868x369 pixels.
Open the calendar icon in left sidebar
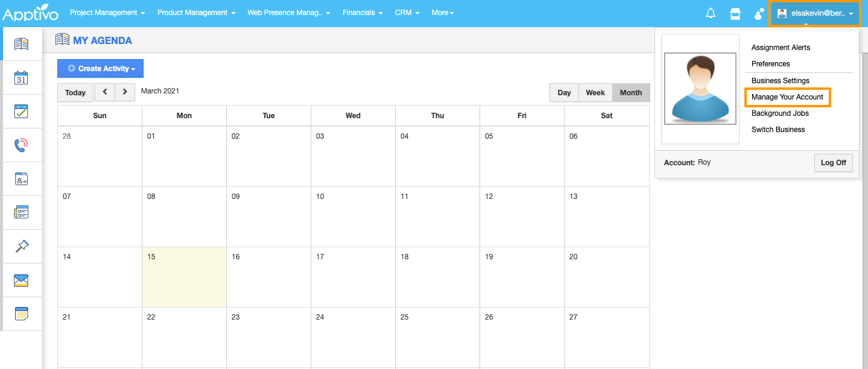pos(21,78)
